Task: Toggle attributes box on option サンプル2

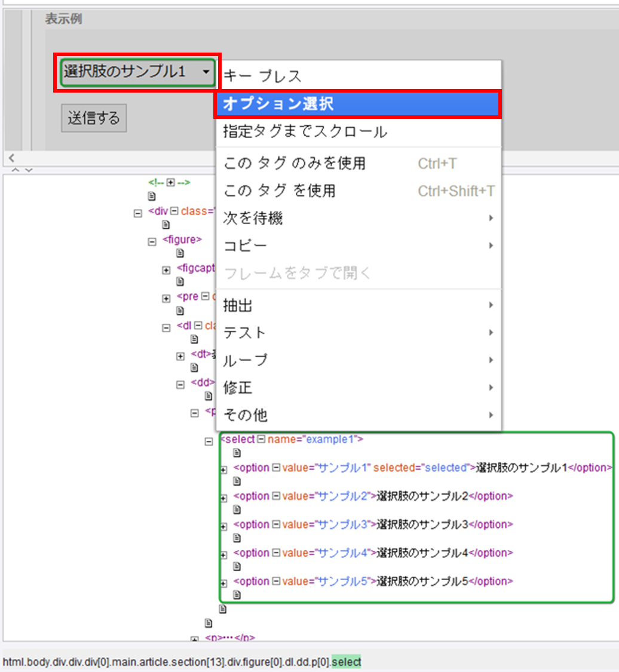Action: (x=276, y=496)
